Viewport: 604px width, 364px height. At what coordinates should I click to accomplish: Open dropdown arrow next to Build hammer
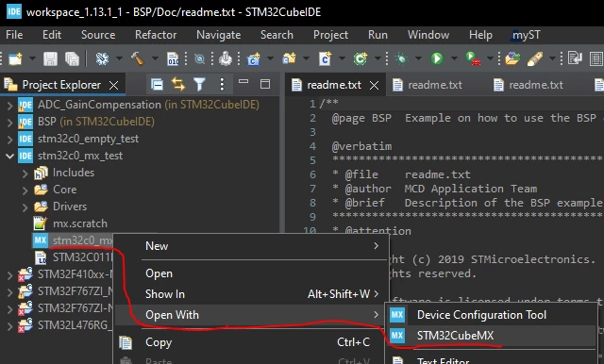155,59
